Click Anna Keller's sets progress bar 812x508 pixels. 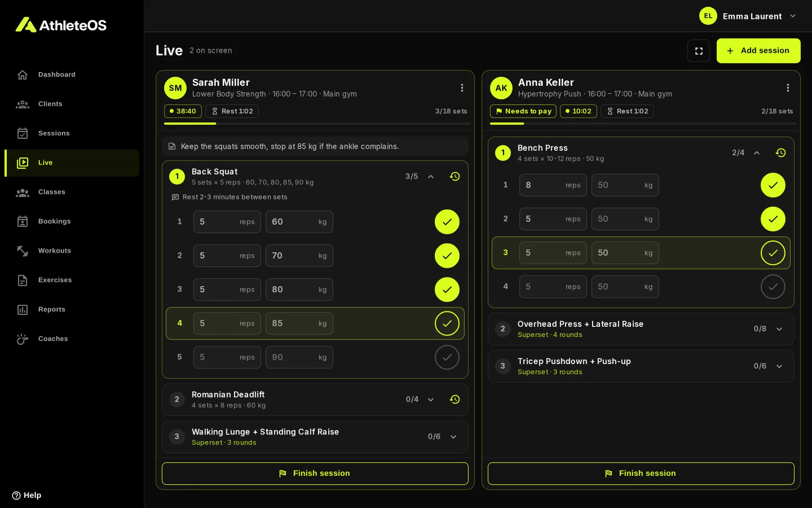point(643,124)
